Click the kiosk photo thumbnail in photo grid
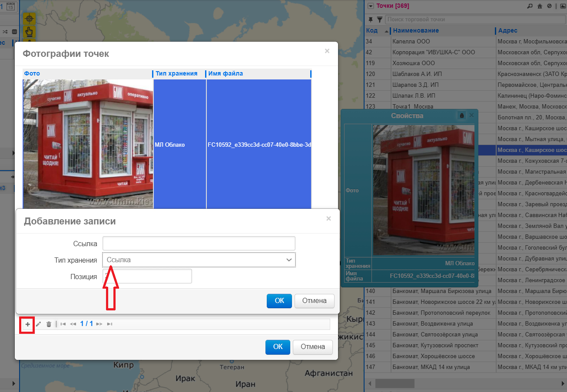 (88, 144)
